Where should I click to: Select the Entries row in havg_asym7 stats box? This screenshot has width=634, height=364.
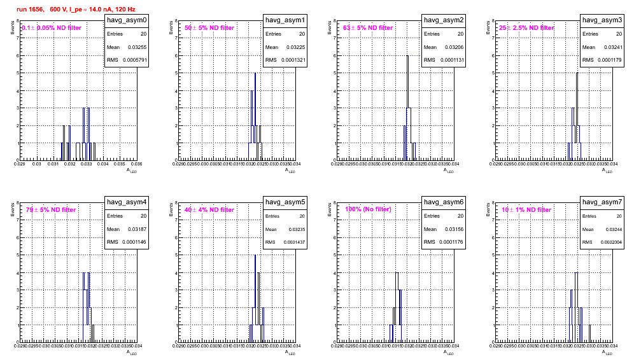tap(602, 216)
